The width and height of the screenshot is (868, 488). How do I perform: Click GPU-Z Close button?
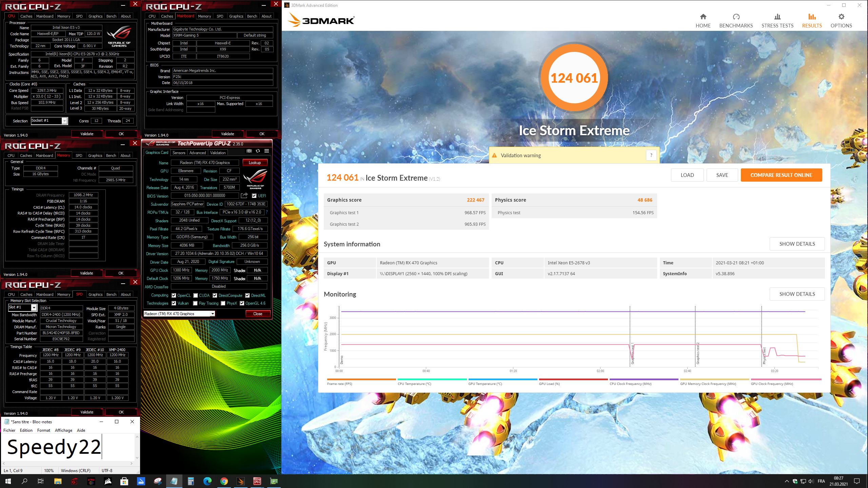(258, 314)
